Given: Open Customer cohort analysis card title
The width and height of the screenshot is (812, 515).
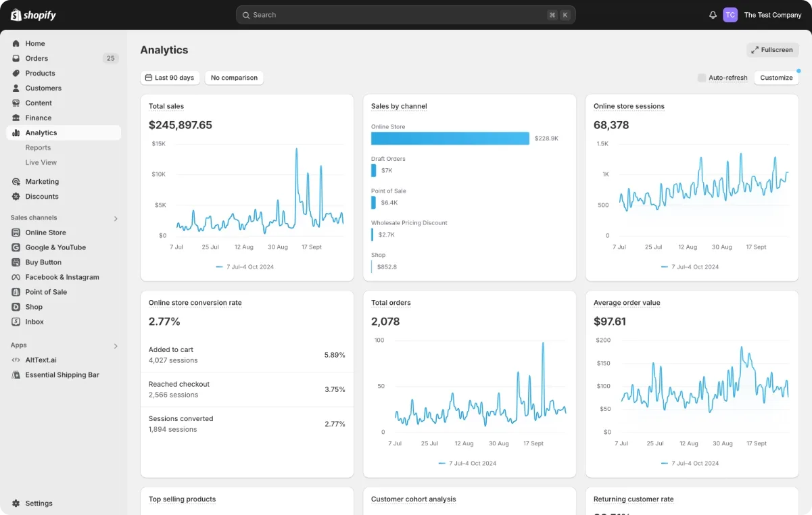Looking at the screenshot, I should pyautogui.click(x=414, y=499).
